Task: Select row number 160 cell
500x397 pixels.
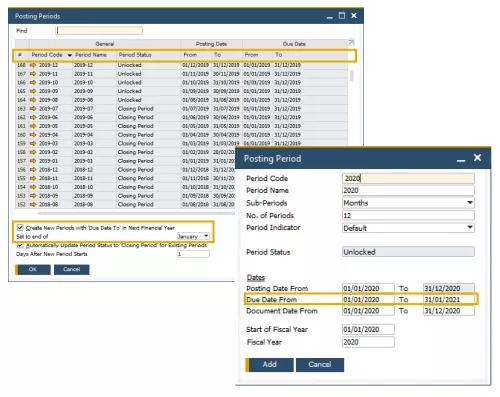Action: point(22,135)
